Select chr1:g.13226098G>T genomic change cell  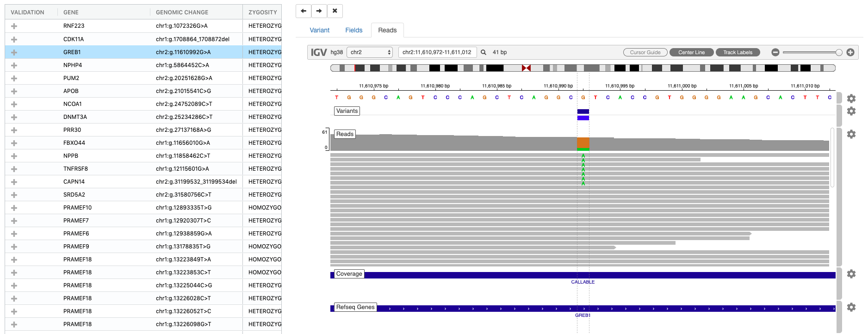pyautogui.click(x=183, y=324)
